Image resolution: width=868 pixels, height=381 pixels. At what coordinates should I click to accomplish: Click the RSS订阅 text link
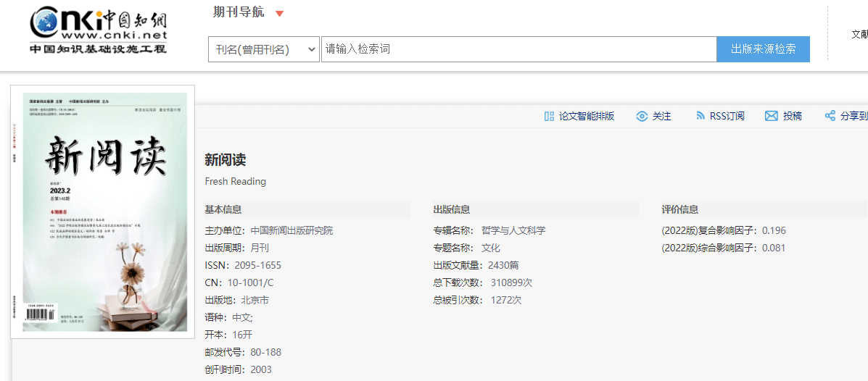coord(727,116)
